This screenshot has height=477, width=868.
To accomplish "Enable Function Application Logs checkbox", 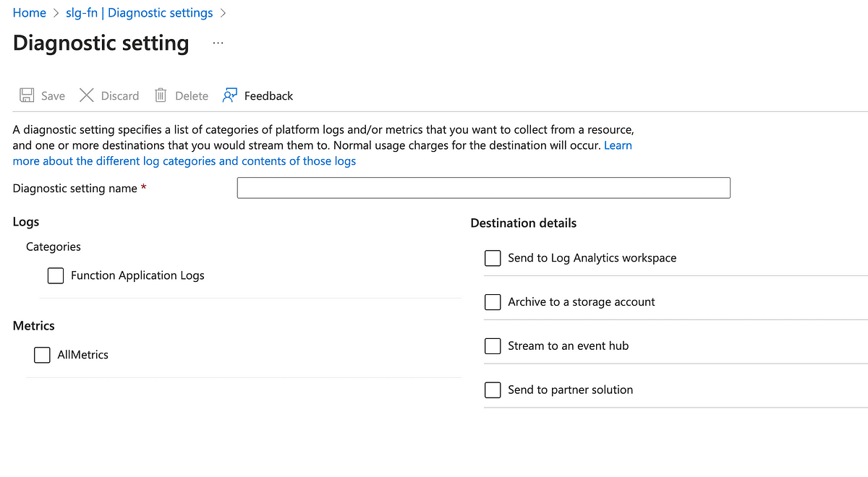I will [x=56, y=275].
